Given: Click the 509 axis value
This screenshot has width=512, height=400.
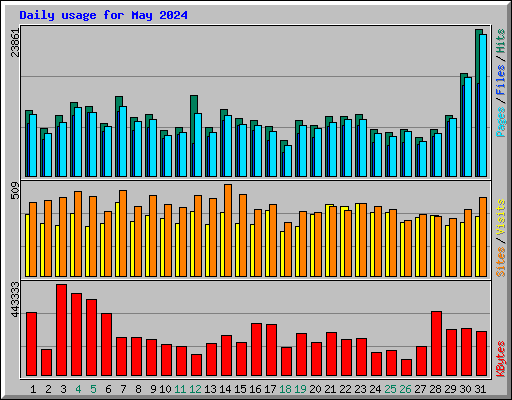Looking at the screenshot, I should pos(15,190).
